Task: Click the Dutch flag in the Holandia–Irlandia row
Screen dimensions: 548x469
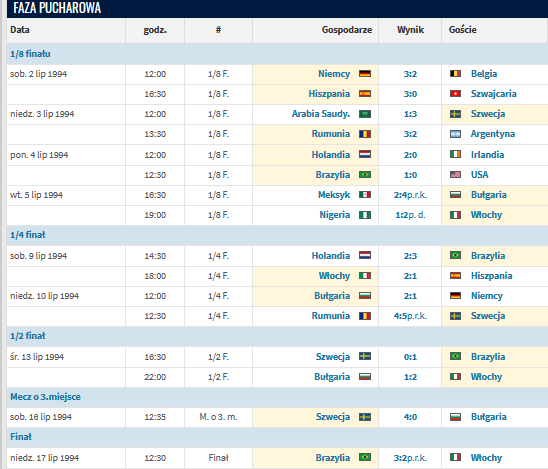Action: pos(365,154)
